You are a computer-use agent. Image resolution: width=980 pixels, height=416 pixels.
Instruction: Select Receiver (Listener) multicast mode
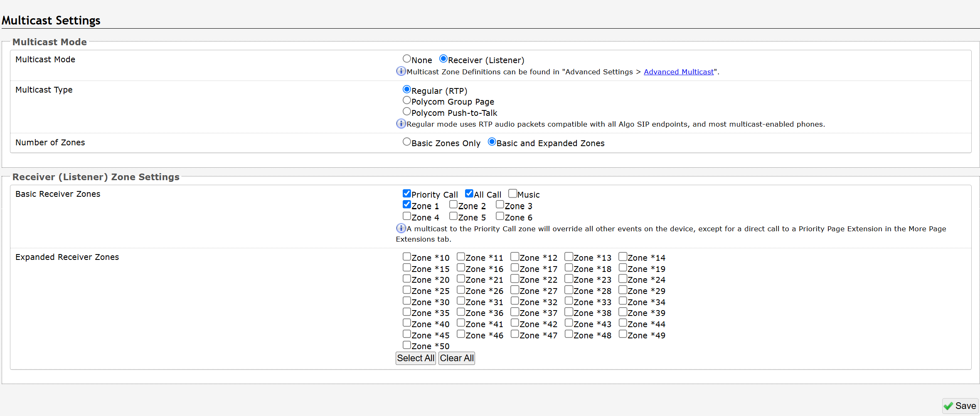pos(443,59)
